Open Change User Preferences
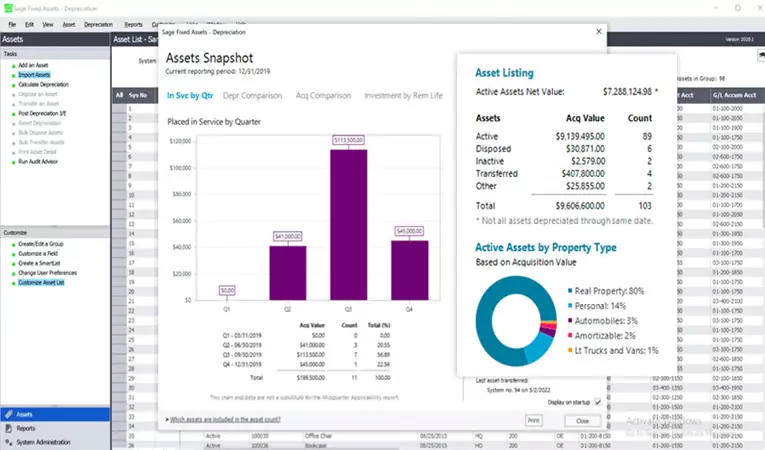This screenshot has width=765, height=450. pos(47,273)
